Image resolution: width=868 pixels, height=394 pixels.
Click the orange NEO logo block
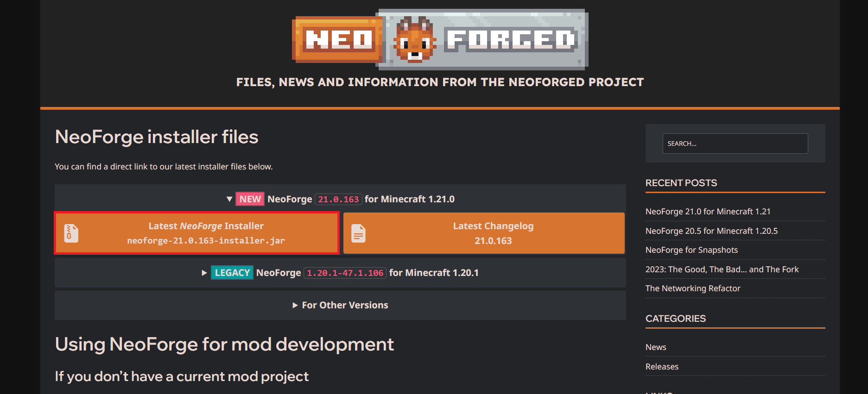pyautogui.click(x=339, y=40)
